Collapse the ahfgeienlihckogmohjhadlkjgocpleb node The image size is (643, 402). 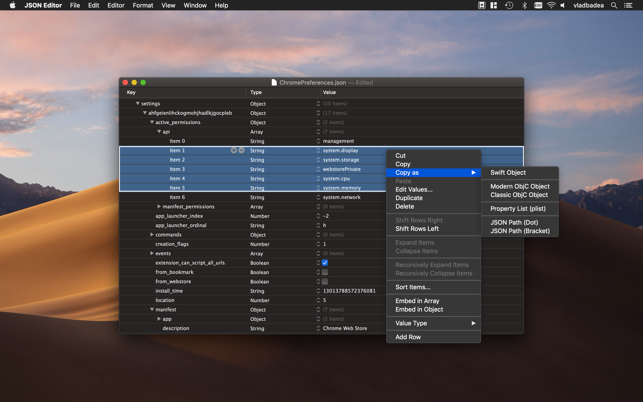click(145, 113)
